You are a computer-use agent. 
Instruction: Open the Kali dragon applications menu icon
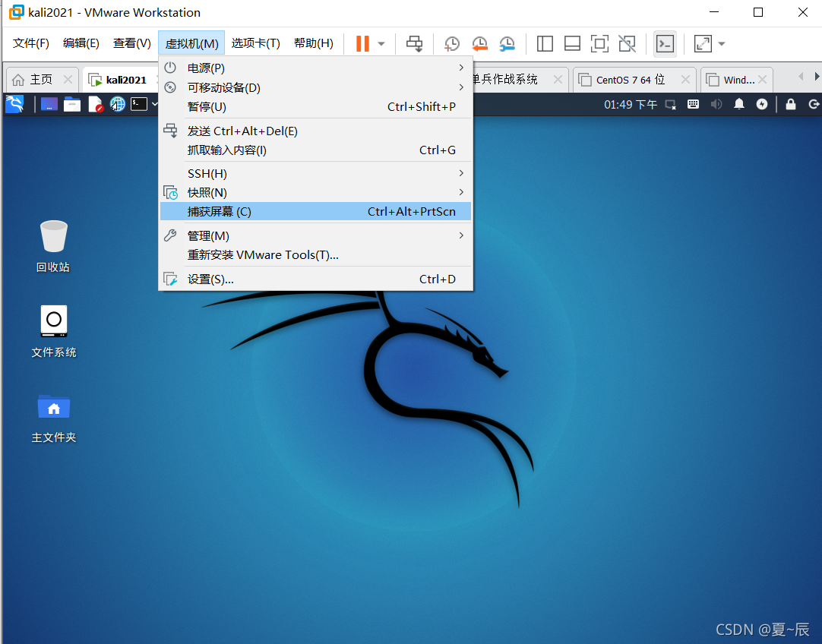click(x=14, y=104)
